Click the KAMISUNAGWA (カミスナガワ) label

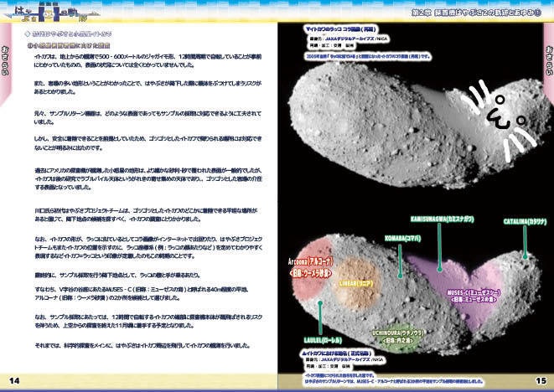pyautogui.click(x=442, y=219)
